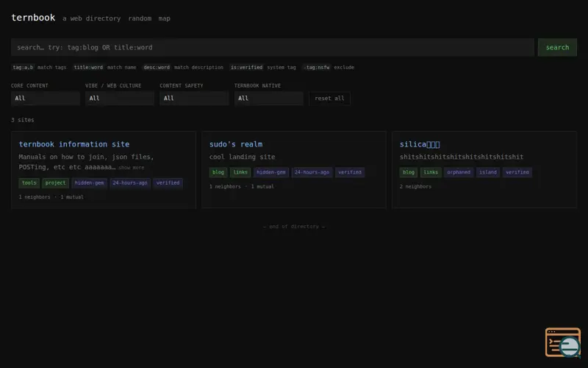This screenshot has height=368, width=588.
Task: Select blog tag on sudo's realm card
Action: click(218, 172)
